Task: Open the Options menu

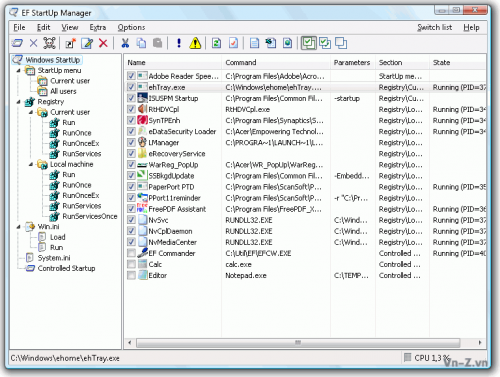Action: coord(131,27)
